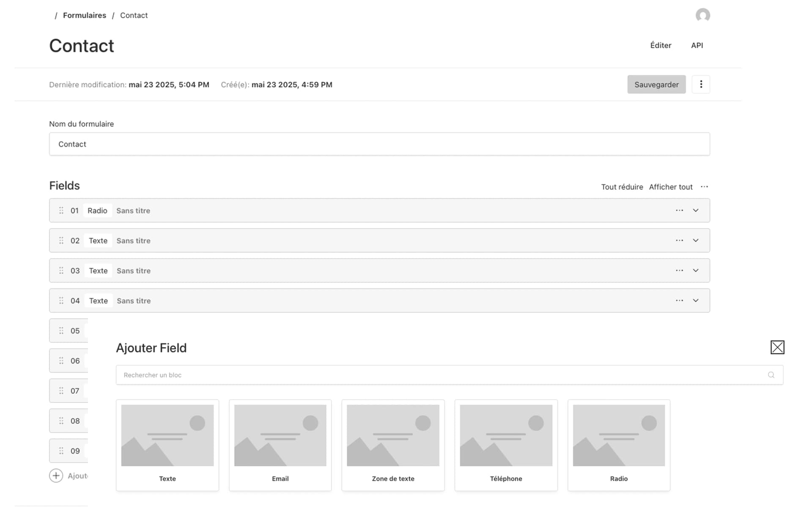Click the search icon in block search
812x527 pixels.
point(771,375)
